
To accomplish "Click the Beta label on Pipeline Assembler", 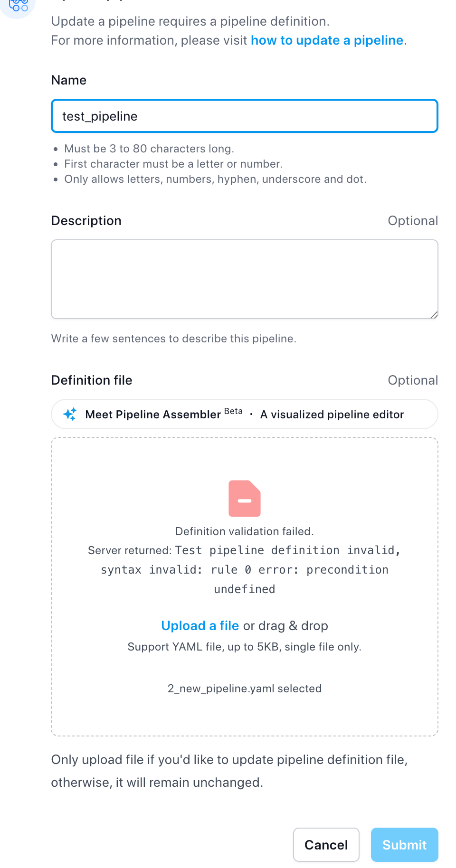I will pyautogui.click(x=233, y=411).
